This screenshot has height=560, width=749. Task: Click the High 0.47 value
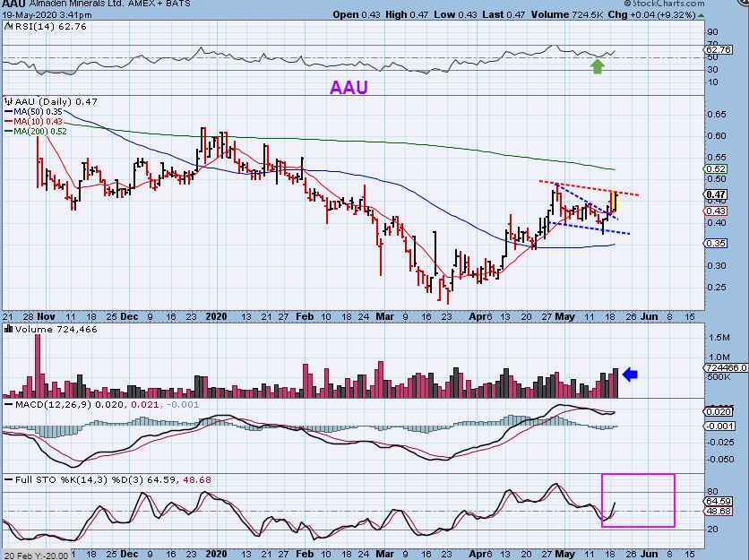pos(407,15)
